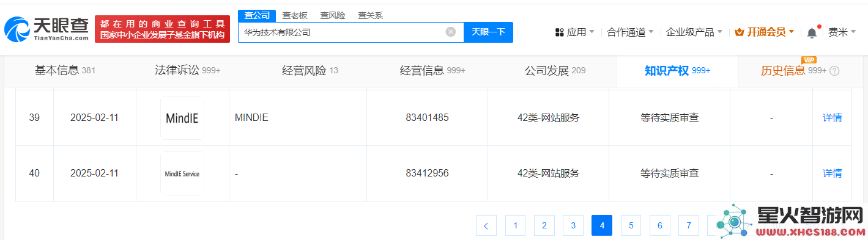Click row number 40
The height and width of the screenshot is (240, 868).
tap(34, 173)
